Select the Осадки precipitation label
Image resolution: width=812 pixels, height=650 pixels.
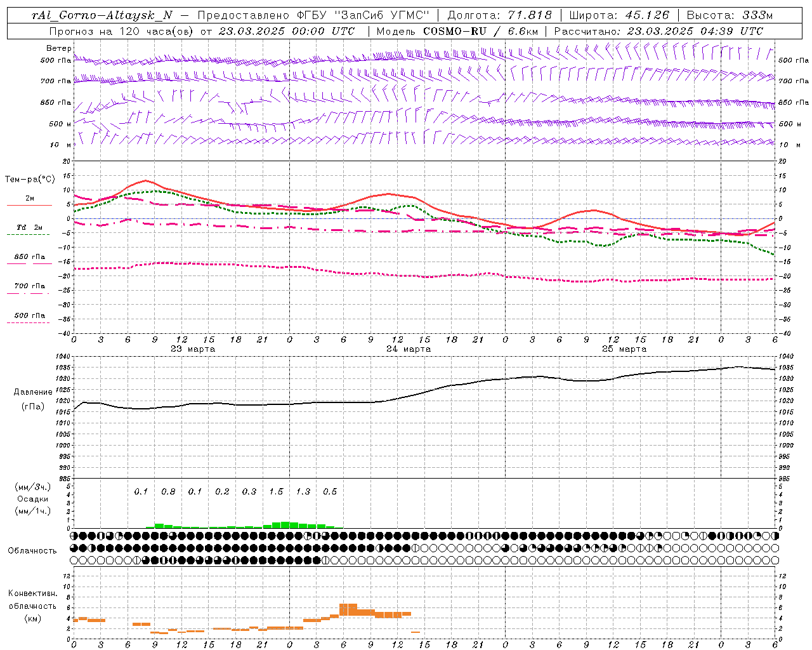33,499
